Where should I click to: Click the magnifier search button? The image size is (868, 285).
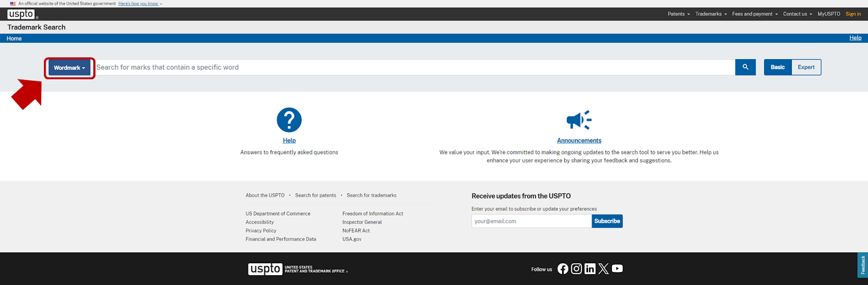tap(745, 67)
